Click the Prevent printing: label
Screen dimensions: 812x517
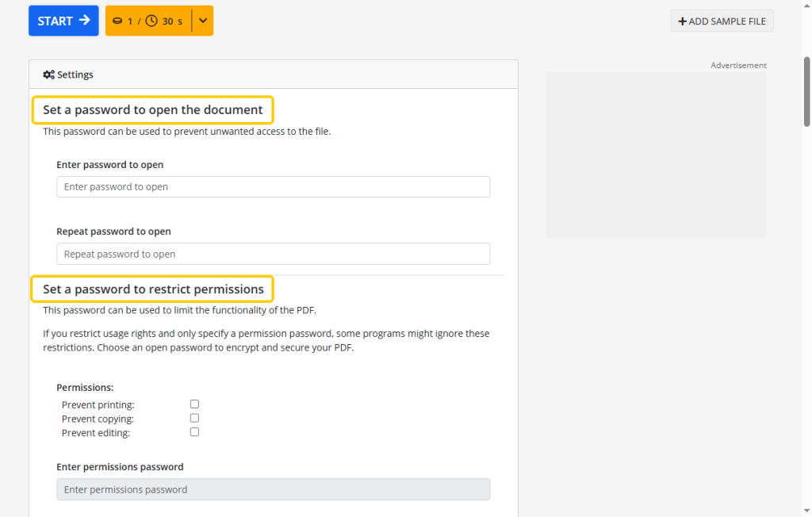click(x=98, y=404)
